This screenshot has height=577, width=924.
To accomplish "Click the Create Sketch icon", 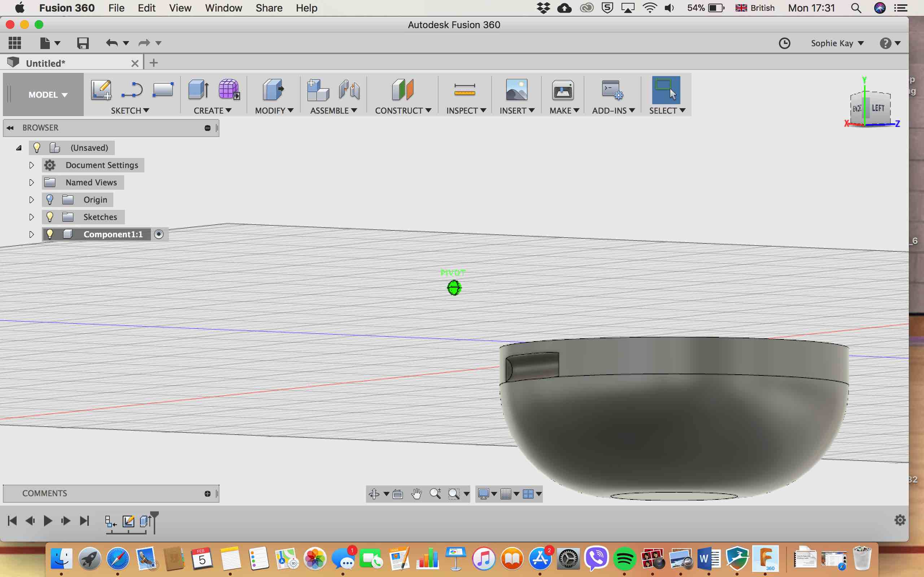I will pos(101,90).
